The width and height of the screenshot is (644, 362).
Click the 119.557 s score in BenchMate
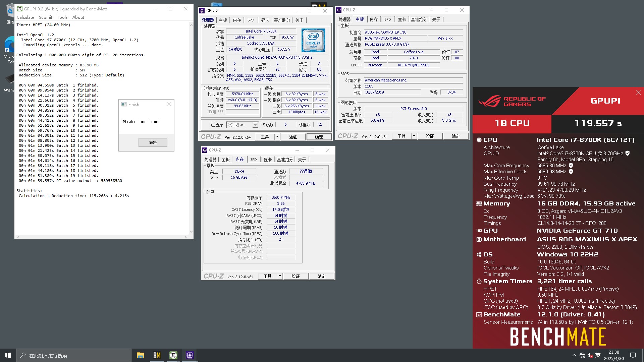pos(598,124)
